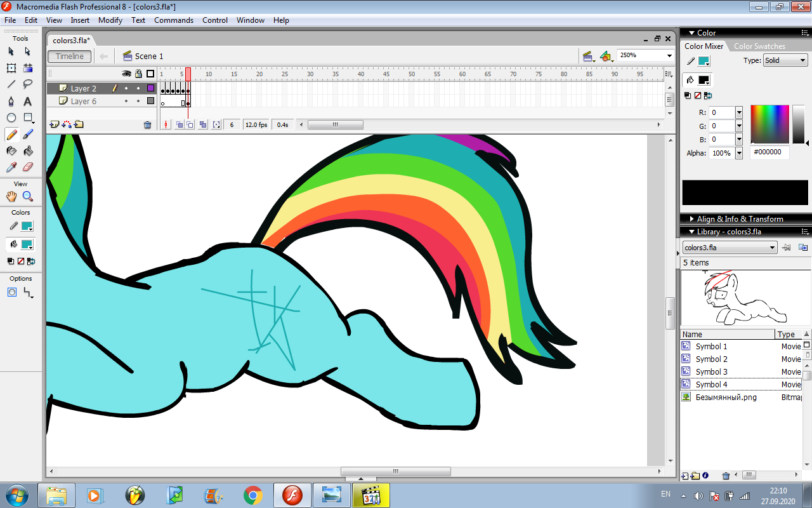Viewport: 812px width, 508px height.
Task: Click Add Motion Guide icon
Action: tap(67, 124)
